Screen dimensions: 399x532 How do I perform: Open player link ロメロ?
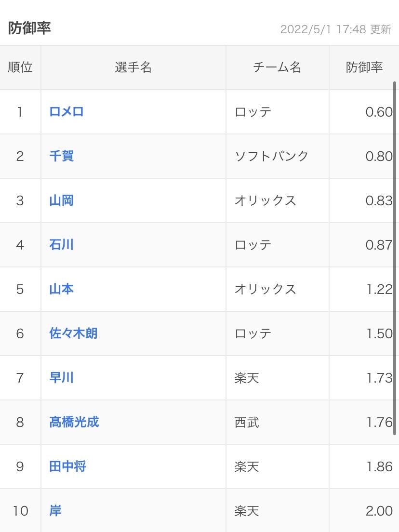[66, 112]
